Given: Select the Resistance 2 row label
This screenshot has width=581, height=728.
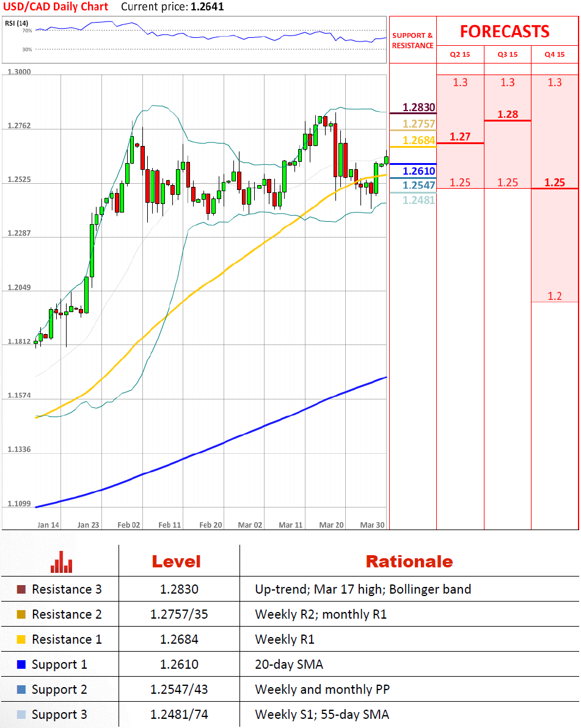Looking at the screenshot, I should point(67,614).
